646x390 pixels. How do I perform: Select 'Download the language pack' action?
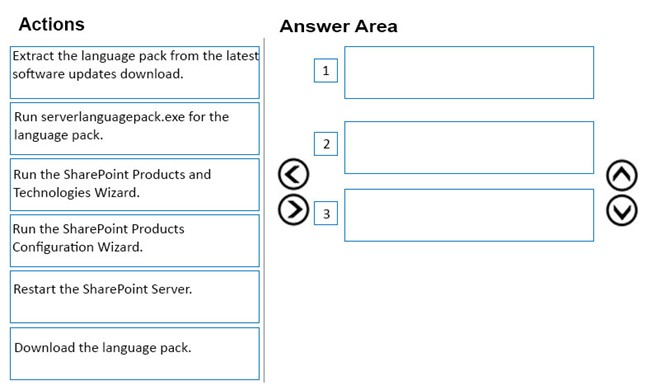(x=135, y=353)
